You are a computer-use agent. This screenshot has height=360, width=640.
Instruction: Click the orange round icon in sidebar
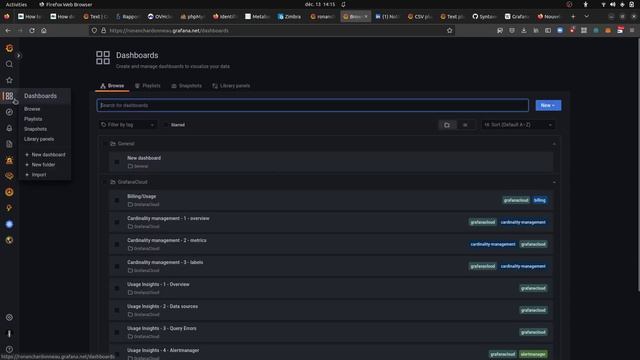click(9, 192)
